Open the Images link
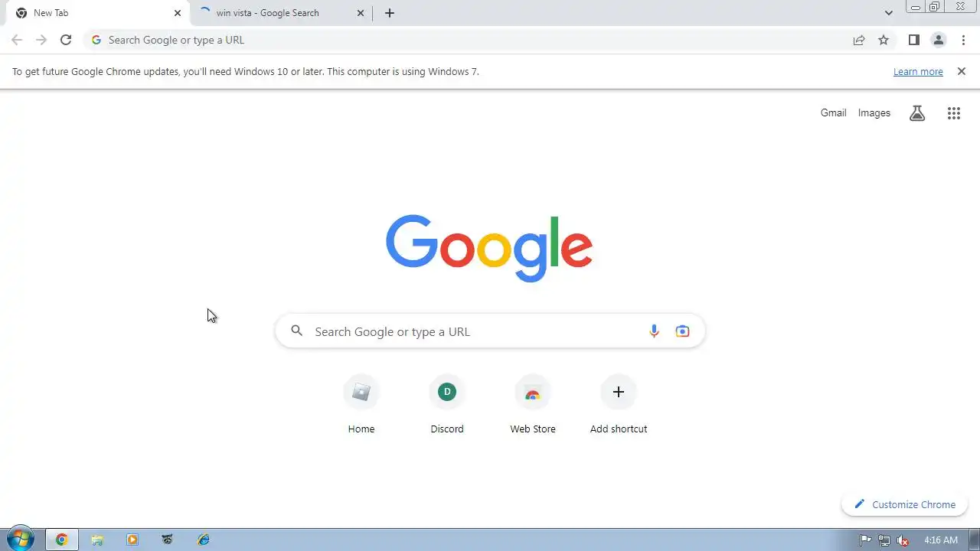Image resolution: width=980 pixels, height=551 pixels. (874, 112)
